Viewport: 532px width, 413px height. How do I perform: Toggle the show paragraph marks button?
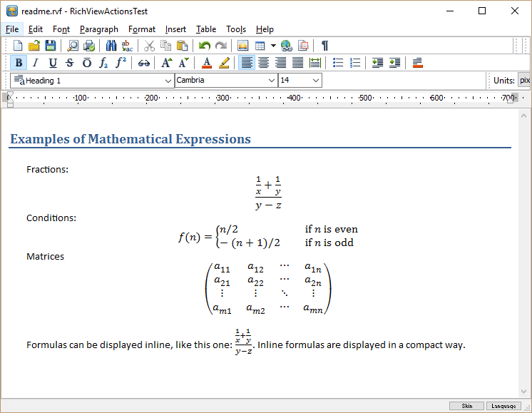coord(324,46)
